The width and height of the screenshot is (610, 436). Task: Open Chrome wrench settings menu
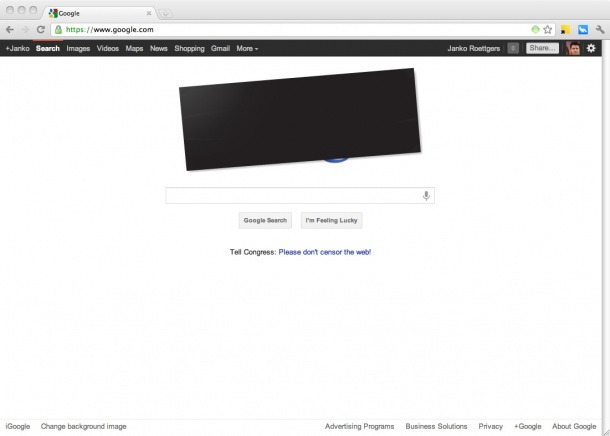coord(600,30)
